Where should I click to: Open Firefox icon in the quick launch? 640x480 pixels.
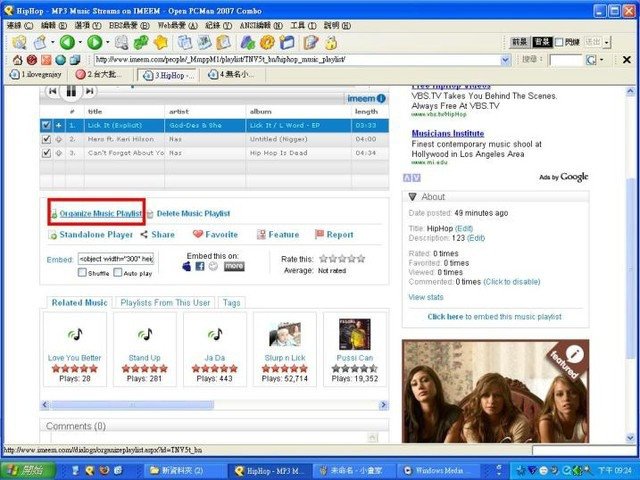point(104,470)
